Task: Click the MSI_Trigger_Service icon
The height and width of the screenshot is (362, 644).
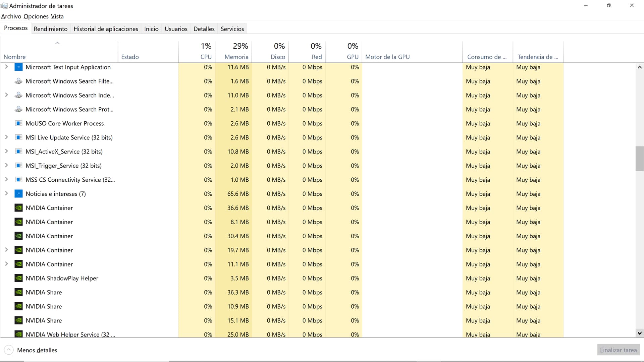Action: tap(19, 166)
